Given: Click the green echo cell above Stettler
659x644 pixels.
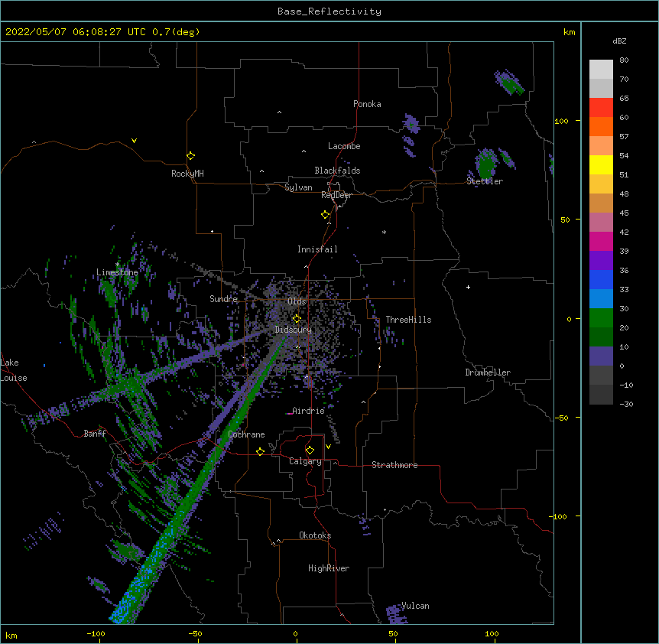Looking at the screenshot, I should pos(486,164).
